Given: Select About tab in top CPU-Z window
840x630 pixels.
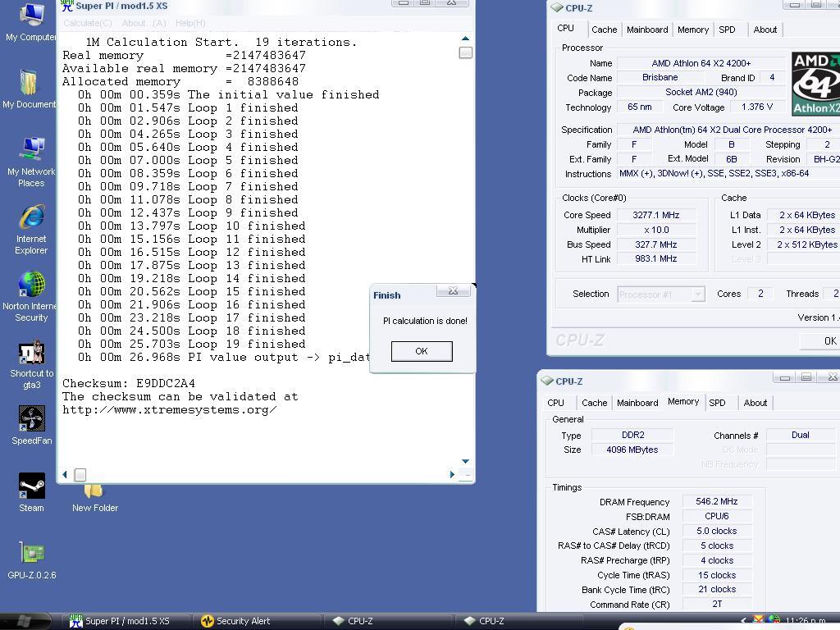Looking at the screenshot, I should pyautogui.click(x=765, y=30).
